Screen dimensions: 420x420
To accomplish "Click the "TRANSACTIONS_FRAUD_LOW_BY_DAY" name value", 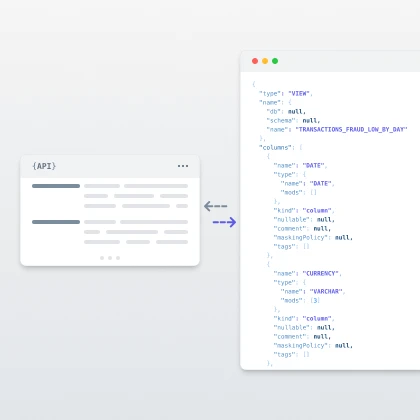I will point(351,129).
